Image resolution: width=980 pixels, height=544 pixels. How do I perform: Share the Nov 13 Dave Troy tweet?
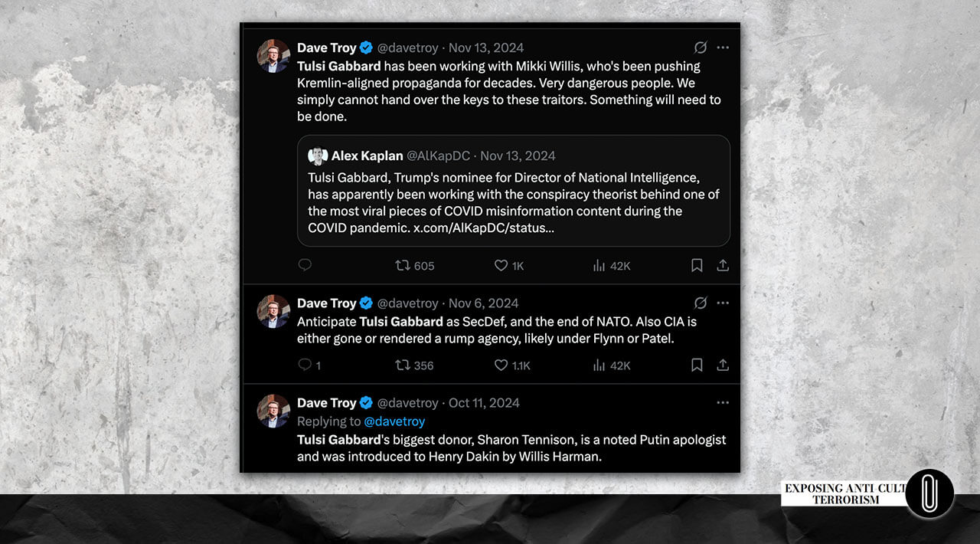(x=722, y=265)
